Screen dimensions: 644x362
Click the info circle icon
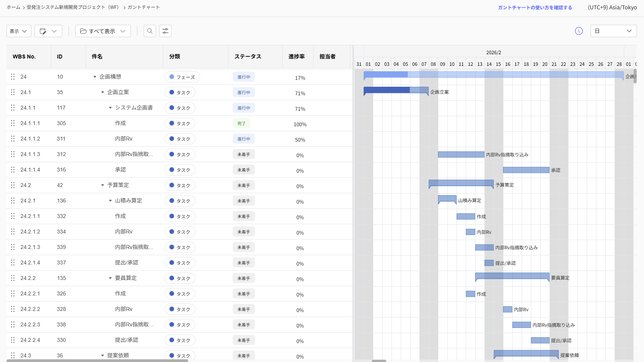[x=579, y=31]
